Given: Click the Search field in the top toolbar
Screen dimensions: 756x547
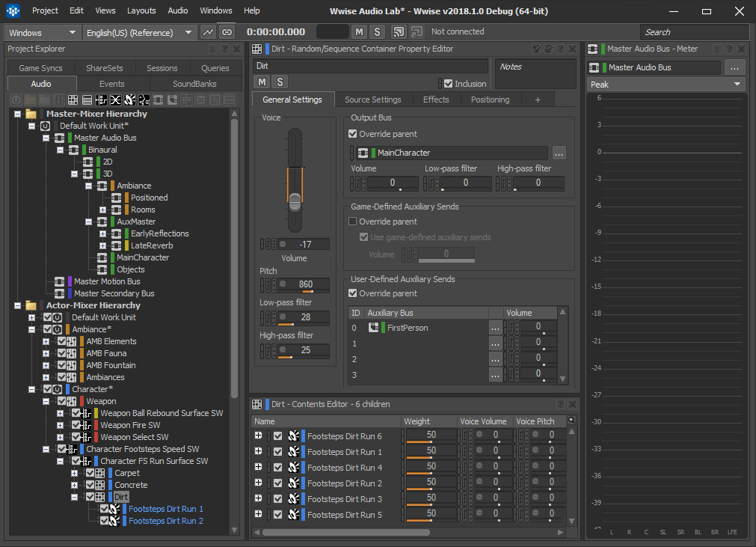Looking at the screenshot, I should tap(694, 32).
